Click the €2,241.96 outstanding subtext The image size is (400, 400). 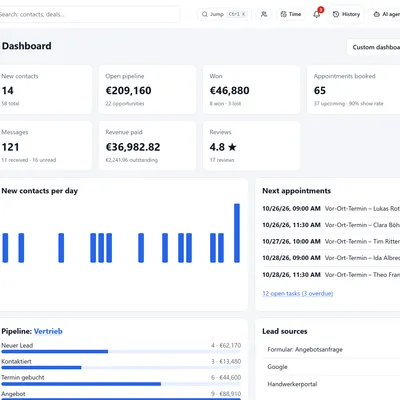[x=132, y=160]
